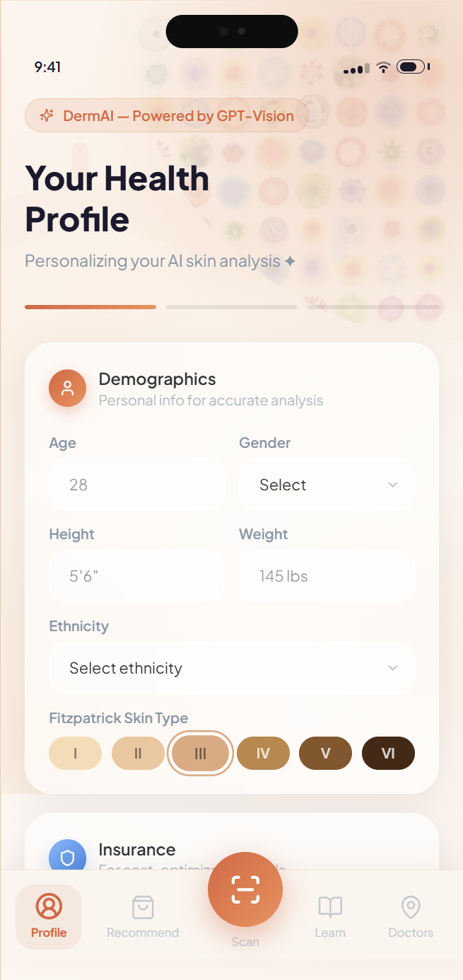
Task: Tap the Doctors location pin icon
Action: (x=411, y=907)
